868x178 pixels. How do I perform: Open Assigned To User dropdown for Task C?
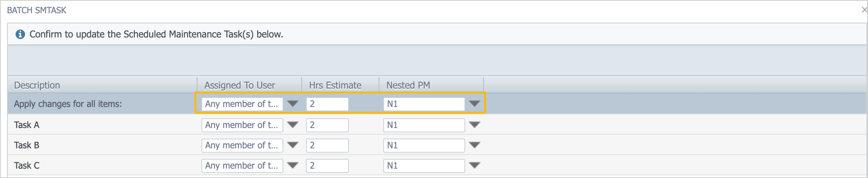pyautogui.click(x=292, y=166)
